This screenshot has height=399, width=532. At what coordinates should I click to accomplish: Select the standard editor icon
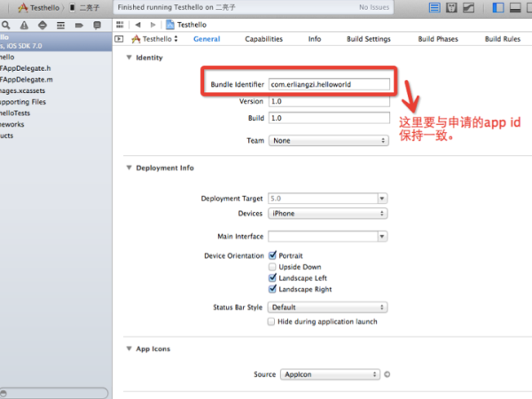coord(434,7)
